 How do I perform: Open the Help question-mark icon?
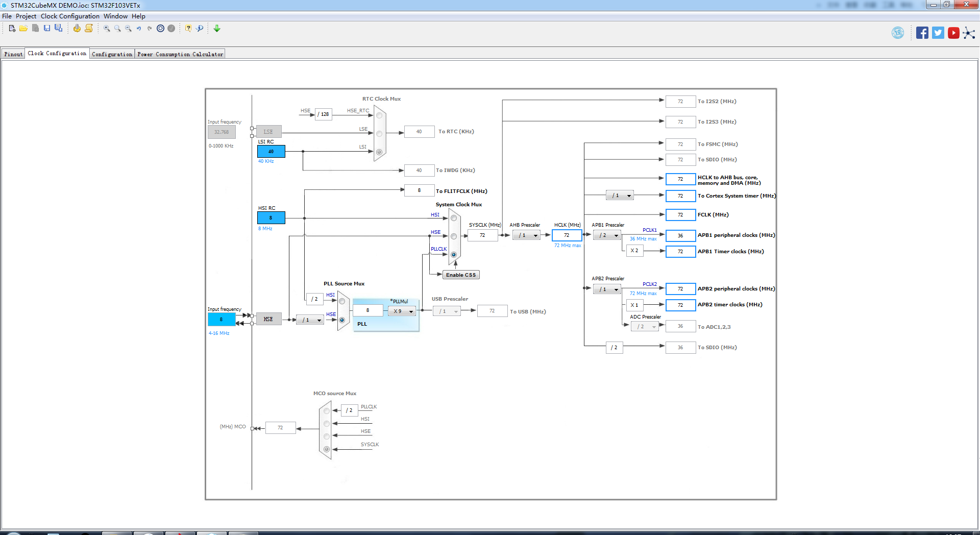tap(188, 29)
